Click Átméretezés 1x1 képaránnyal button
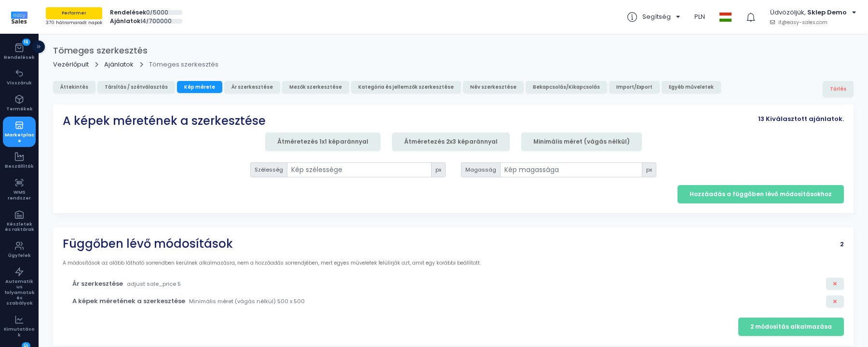 (323, 142)
